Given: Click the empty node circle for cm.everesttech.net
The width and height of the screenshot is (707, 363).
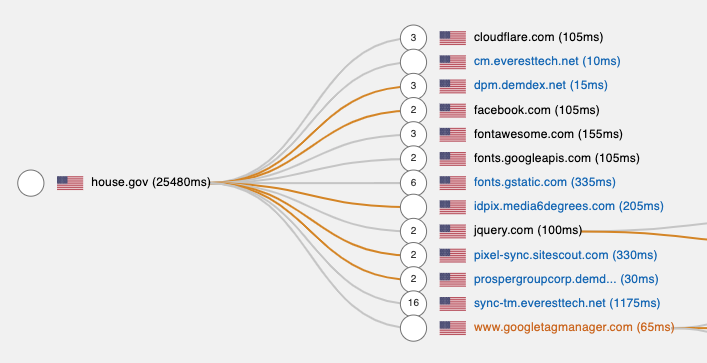Looking at the screenshot, I should click(413, 62).
